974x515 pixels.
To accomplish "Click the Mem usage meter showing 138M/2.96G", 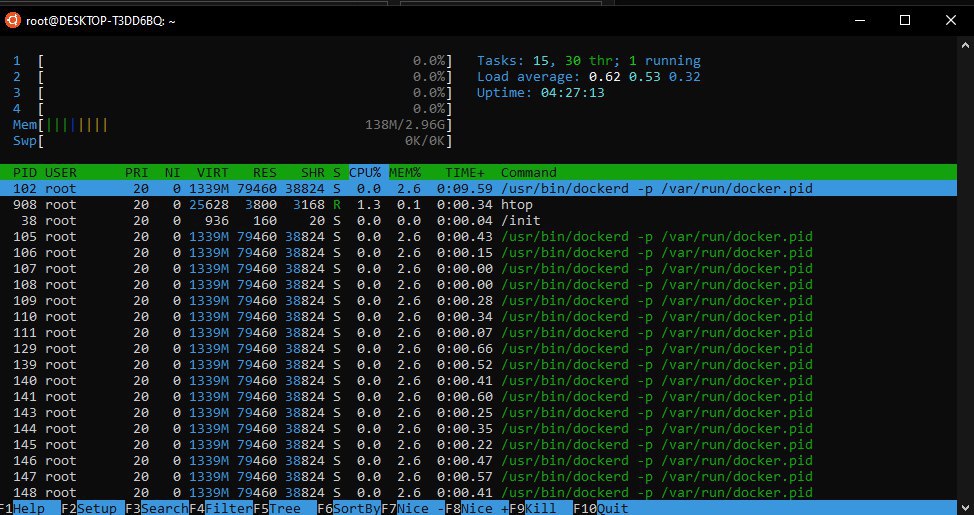I will tap(233, 125).
